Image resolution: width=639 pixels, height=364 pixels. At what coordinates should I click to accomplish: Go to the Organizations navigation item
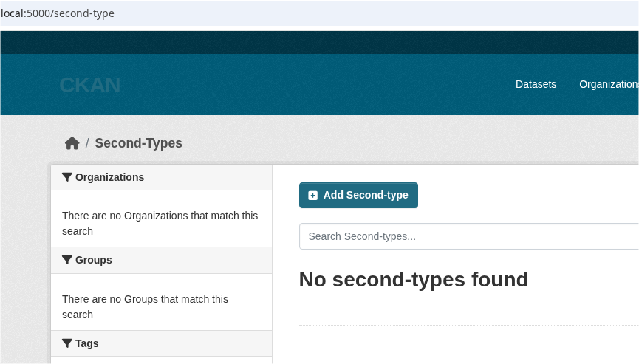tap(608, 84)
